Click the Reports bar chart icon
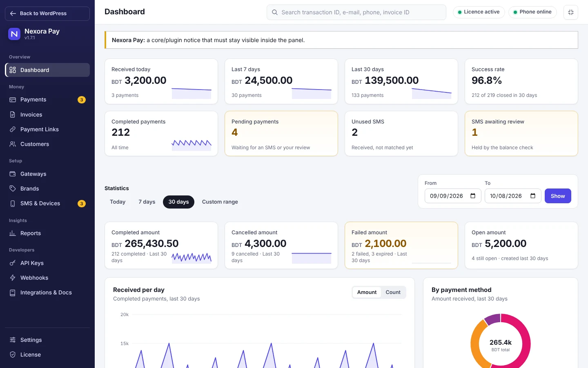 (13, 233)
